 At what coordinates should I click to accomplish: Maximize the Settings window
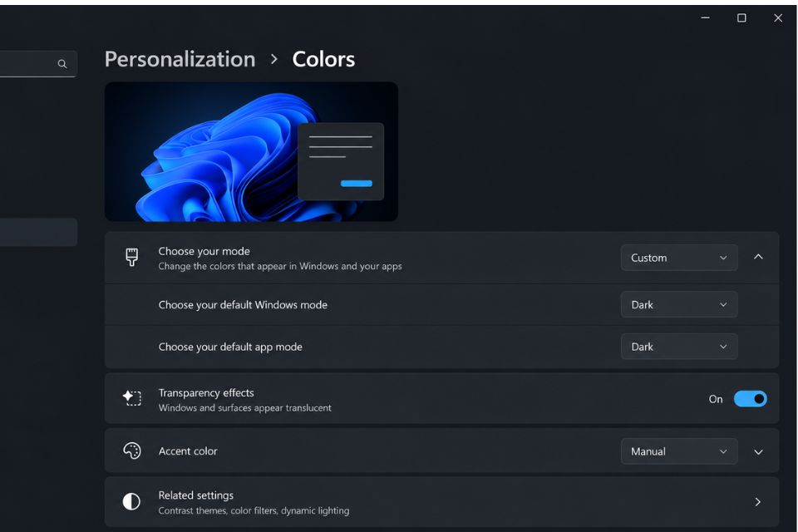click(x=742, y=17)
